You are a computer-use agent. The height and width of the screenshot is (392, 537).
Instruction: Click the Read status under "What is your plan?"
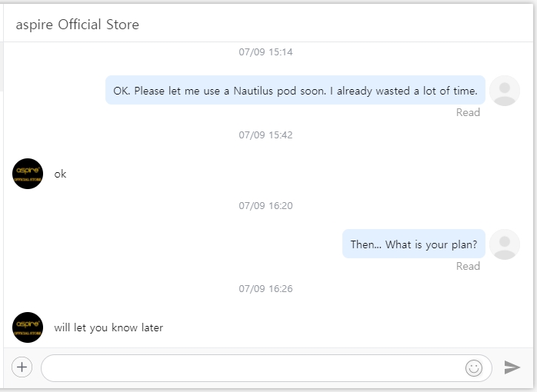(468, 266)
